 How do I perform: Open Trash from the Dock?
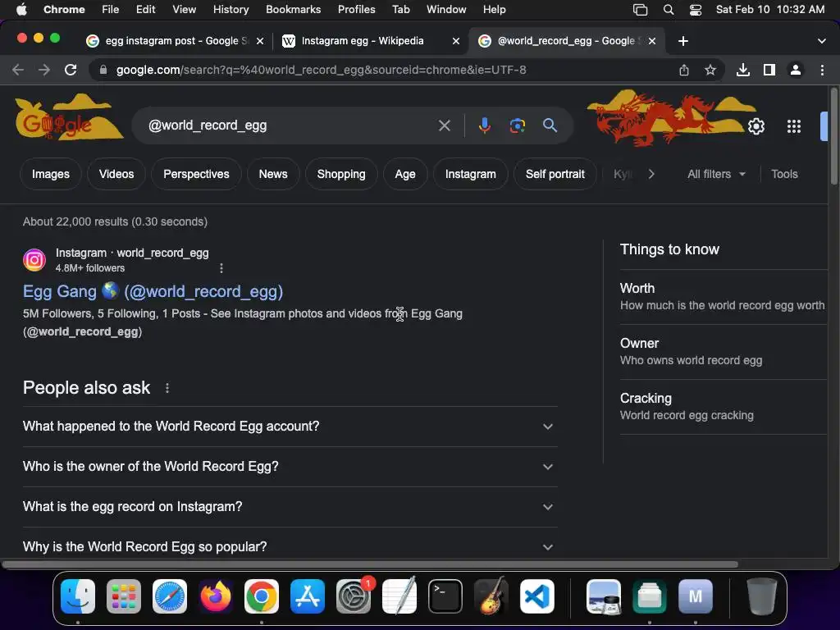[x=761, y=596]
